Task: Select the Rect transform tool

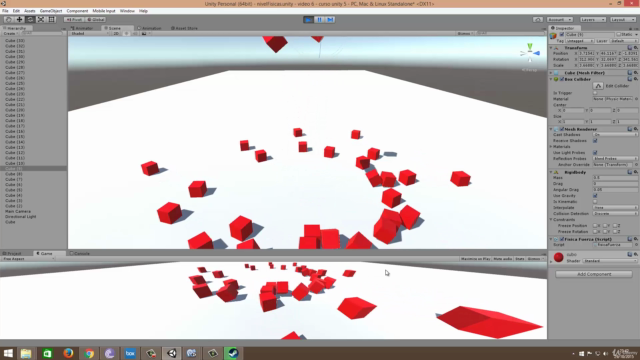Action: coord(51,20)
